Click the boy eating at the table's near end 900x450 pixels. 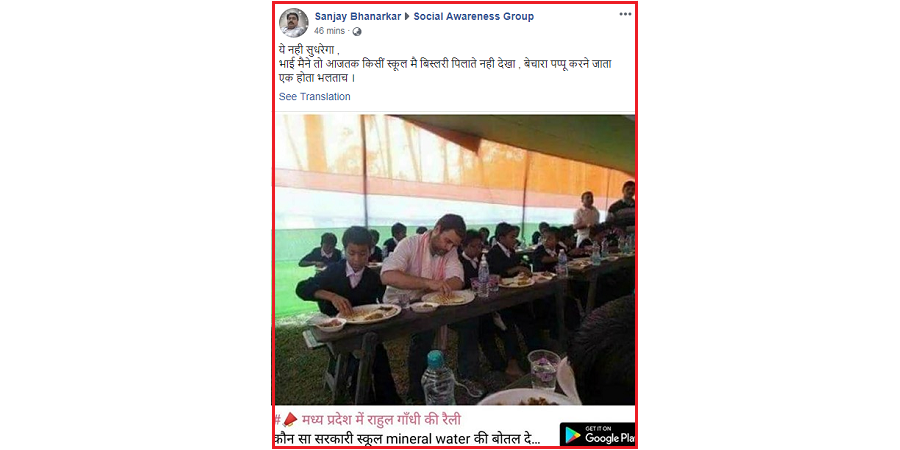[x=342, y=270]
